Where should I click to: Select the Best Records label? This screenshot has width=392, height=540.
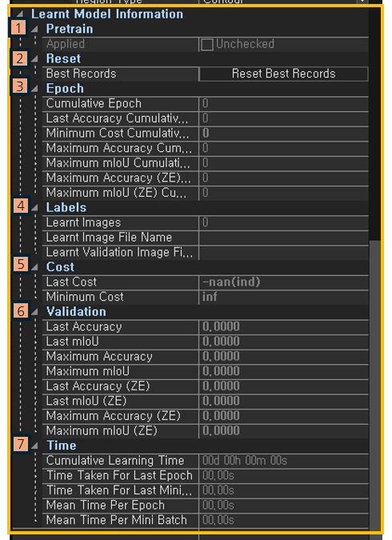(82, 74)
